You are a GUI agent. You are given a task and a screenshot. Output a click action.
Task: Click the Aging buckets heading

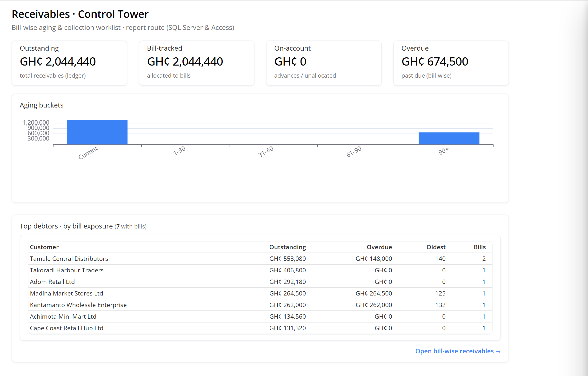point(41,105)
